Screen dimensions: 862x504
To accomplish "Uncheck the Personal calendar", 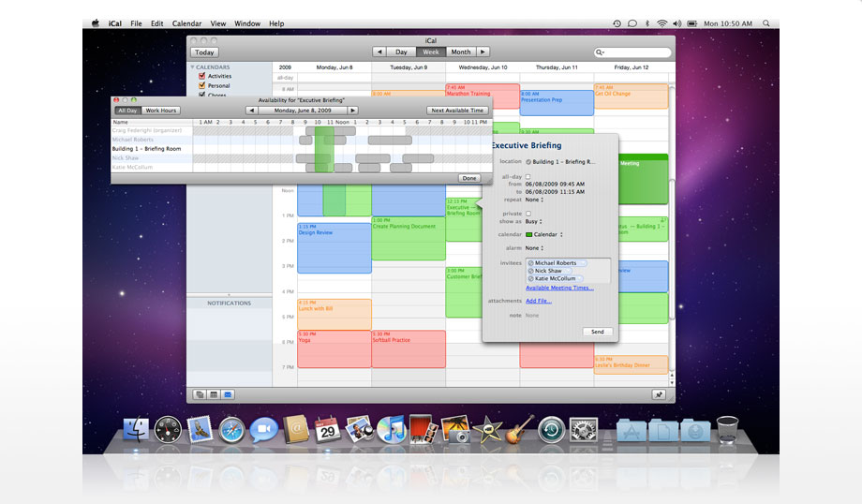I will [201, 85].
